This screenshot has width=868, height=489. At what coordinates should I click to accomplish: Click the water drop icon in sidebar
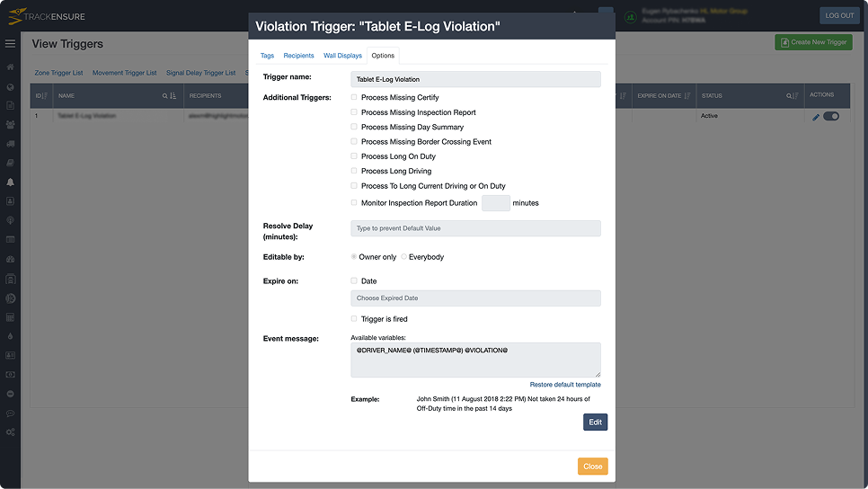[10, 336]
